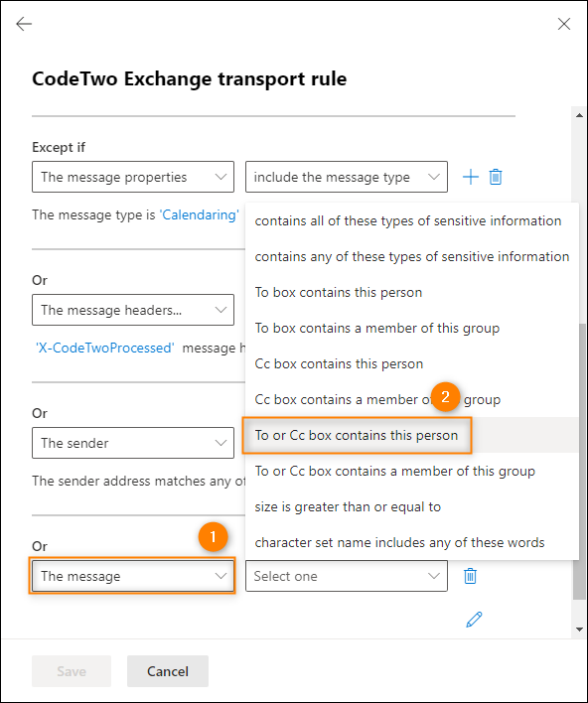Add exception with the plus icon
The image size is (588, 703).
coord(471,177)
